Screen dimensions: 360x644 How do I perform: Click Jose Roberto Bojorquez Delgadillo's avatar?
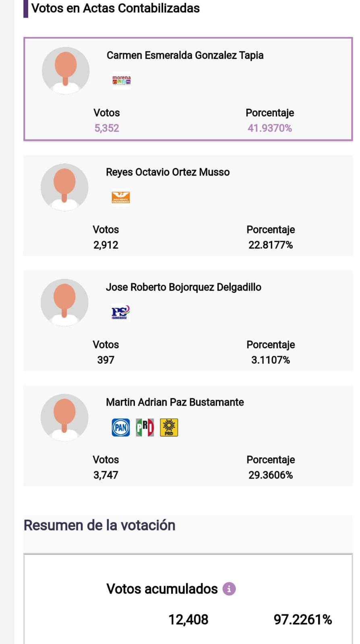64,302
